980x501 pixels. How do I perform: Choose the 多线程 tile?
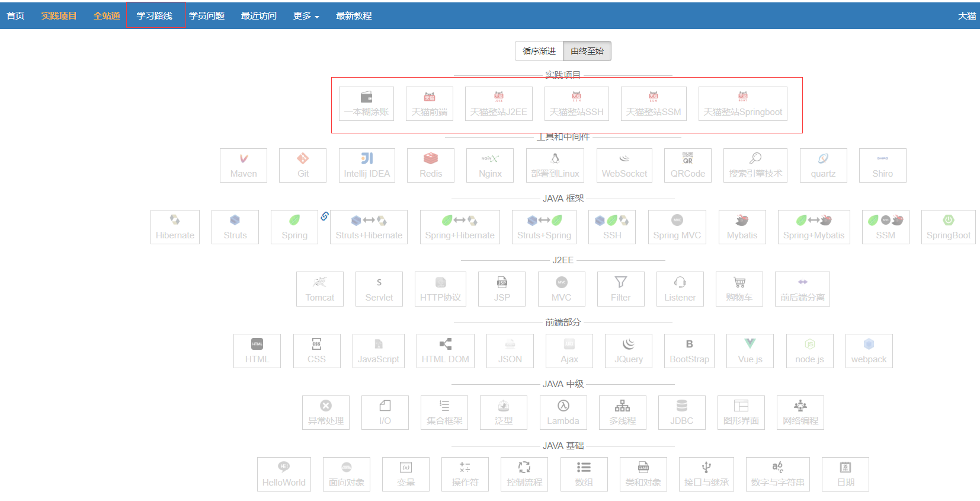pos(623,413)
